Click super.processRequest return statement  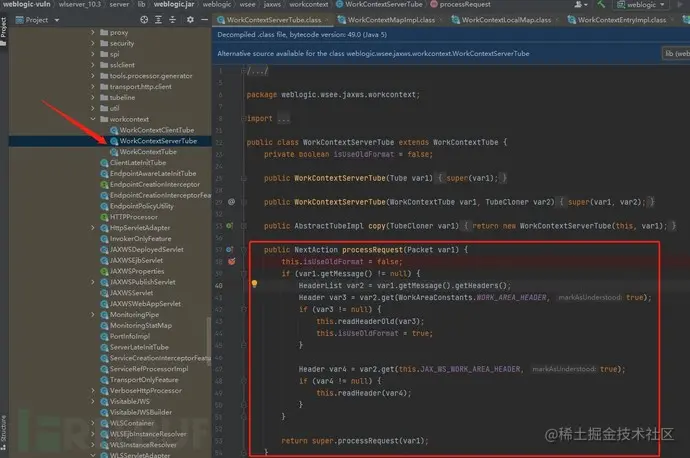click(x=355, y=440)
